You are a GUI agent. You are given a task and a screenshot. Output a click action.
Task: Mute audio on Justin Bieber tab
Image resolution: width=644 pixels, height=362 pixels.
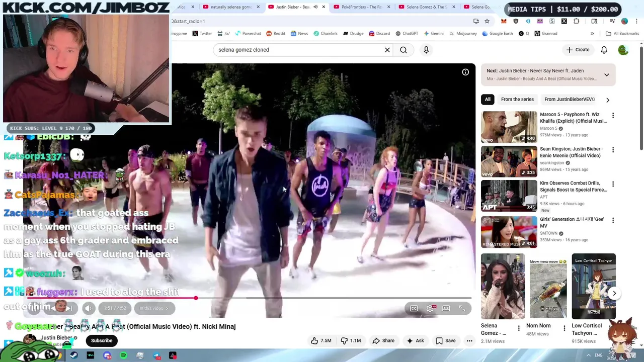tap(315, 7)
